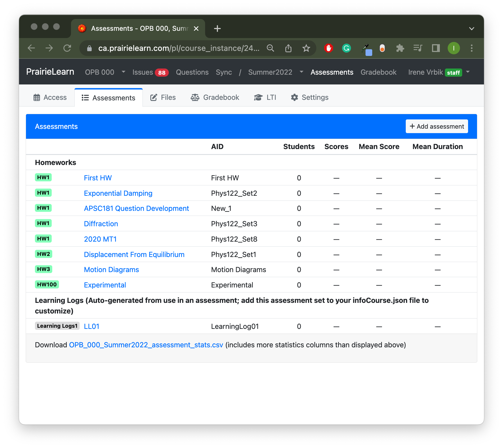Viewport: 503px width, 448px height.
Task: Expand the tab search chevron
Action: pyautogui.click(x=472, y=29)
